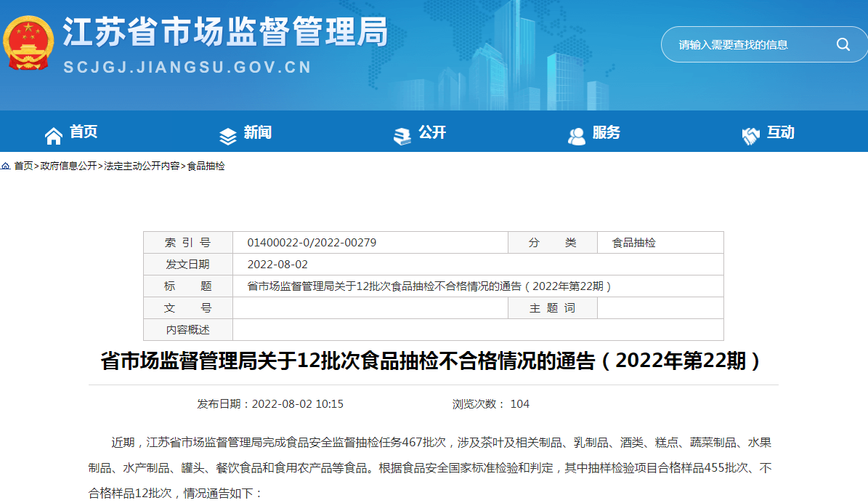The image size is (868, 503).
Task: Click the article's first paragraph line
Action: [x=441, y=443]
